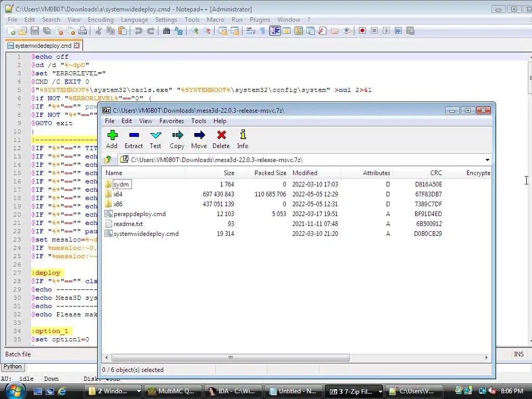
Task: Toggle the Monitoring eye icon in Notepad++
Action: coord(347,31)
